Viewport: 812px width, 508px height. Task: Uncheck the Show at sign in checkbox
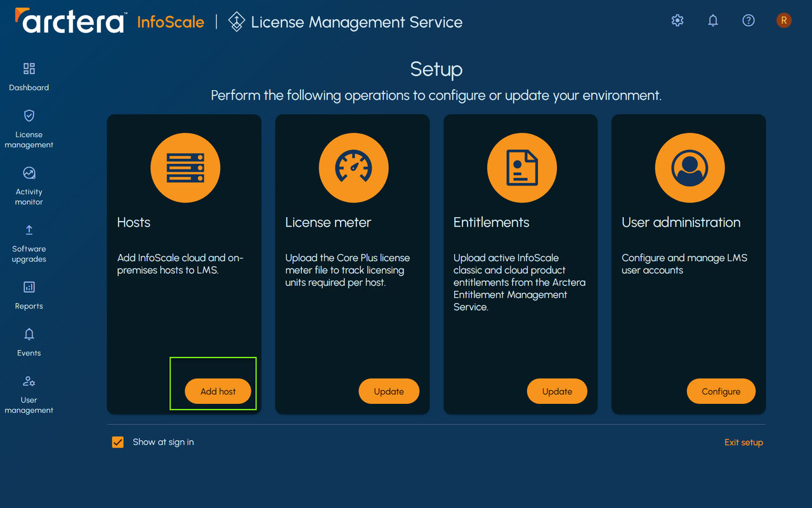point(118,442)
